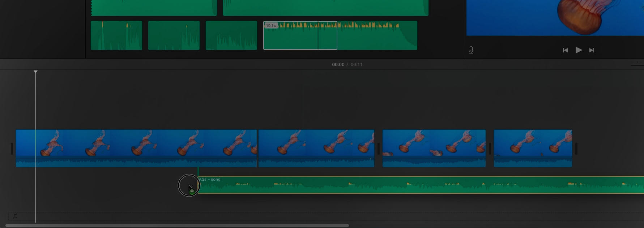Select the first small audio clip in browser
This screenshot has width=644, height=228.
[x=116, y=35]
